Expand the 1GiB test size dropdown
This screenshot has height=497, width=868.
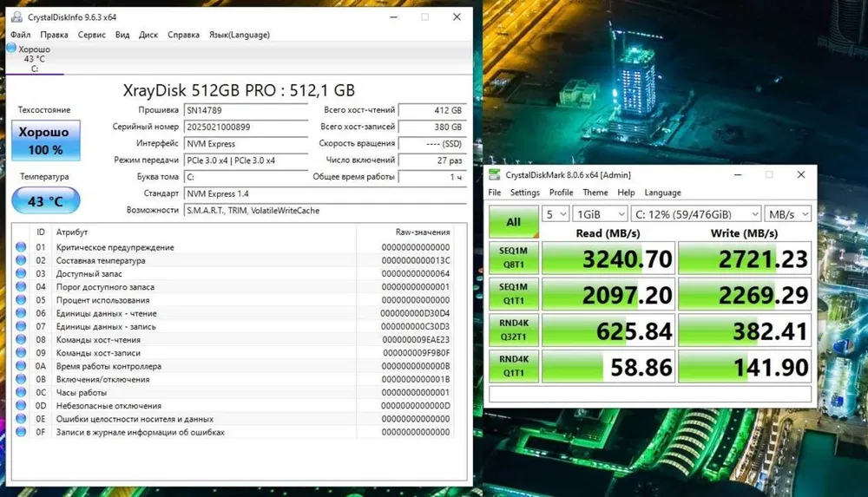(x=599, y=213)
